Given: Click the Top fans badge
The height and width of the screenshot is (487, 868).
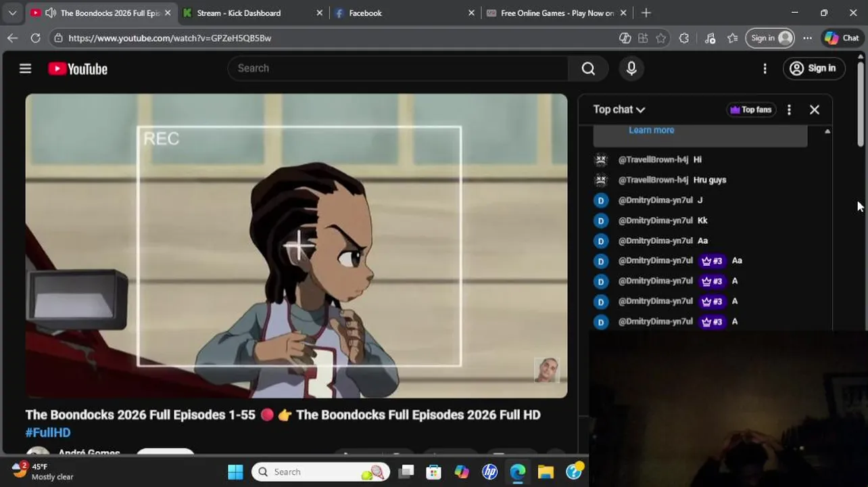Looking at the screenshot, I should 750,110.
